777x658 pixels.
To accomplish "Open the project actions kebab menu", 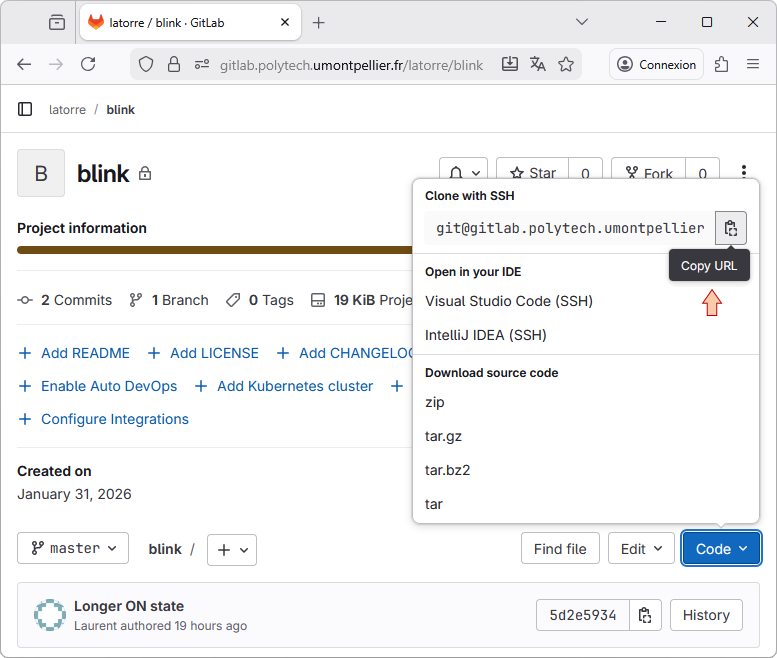I will [x=743, y=173].
